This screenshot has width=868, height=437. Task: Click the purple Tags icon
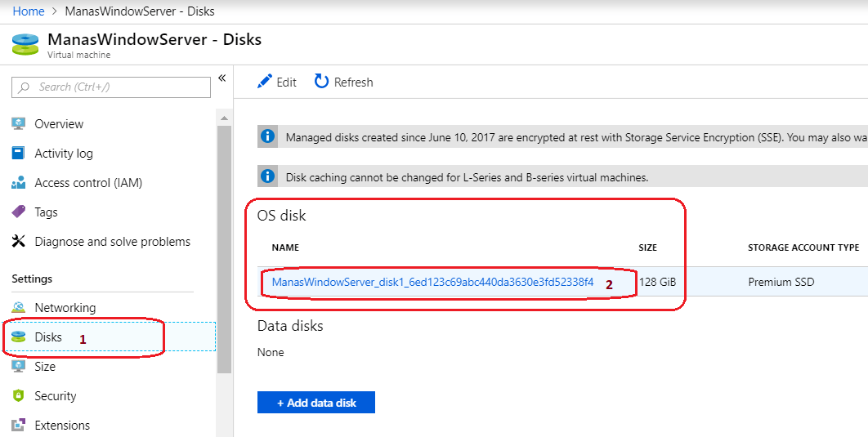19,212
